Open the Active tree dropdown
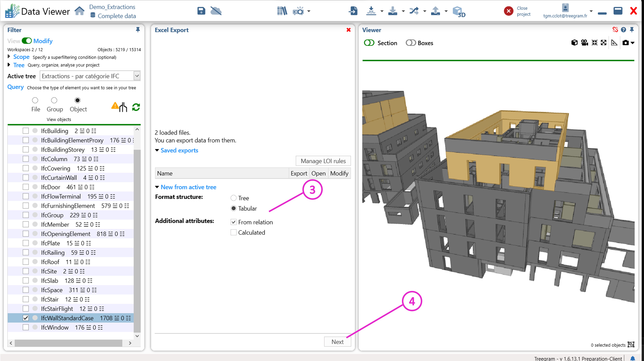 137,76
